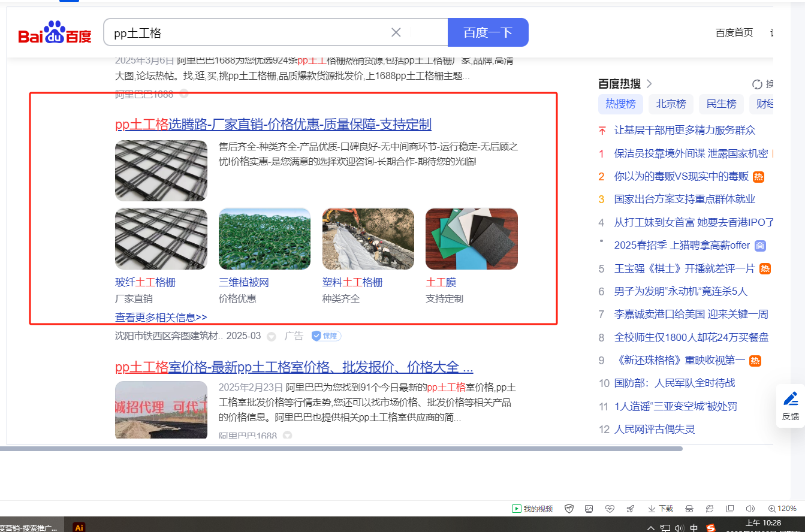Open hot search 《新还珠格格》重映收视第一
Viewport: 805px width, 532px height.
pyautogui.click(x=680, y=361)
